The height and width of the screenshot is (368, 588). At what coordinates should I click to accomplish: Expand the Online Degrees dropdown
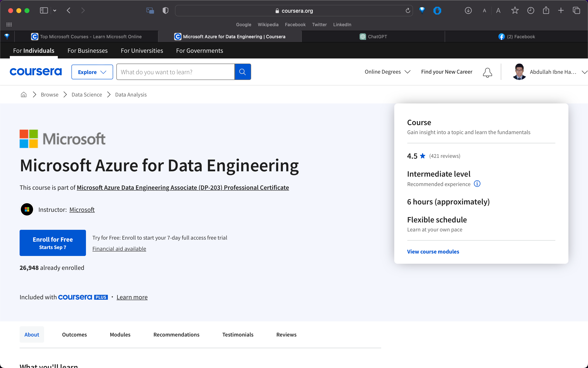388,72
